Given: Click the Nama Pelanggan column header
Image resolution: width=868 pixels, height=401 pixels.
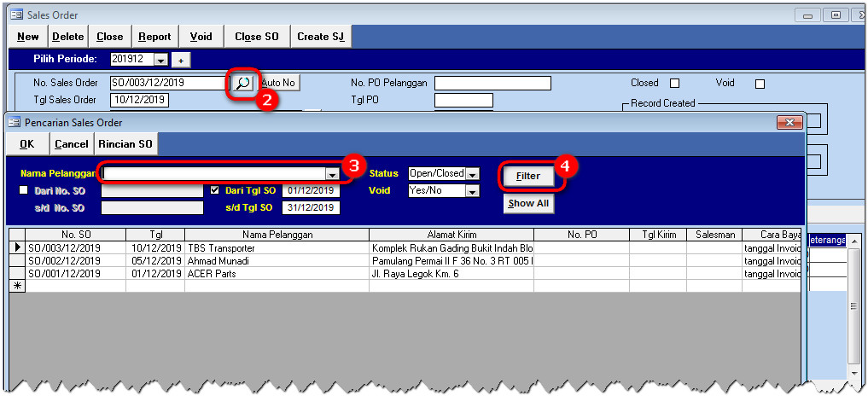Looking at the screenshot, I should pyautogui.click(x=277, y=235).
